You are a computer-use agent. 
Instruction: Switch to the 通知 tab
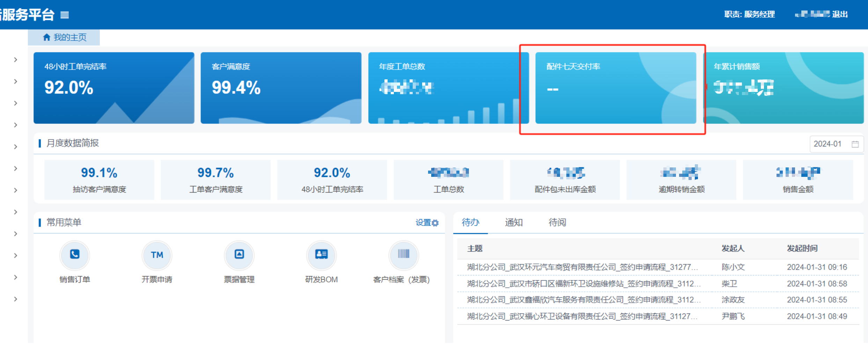tap(514, 222)
